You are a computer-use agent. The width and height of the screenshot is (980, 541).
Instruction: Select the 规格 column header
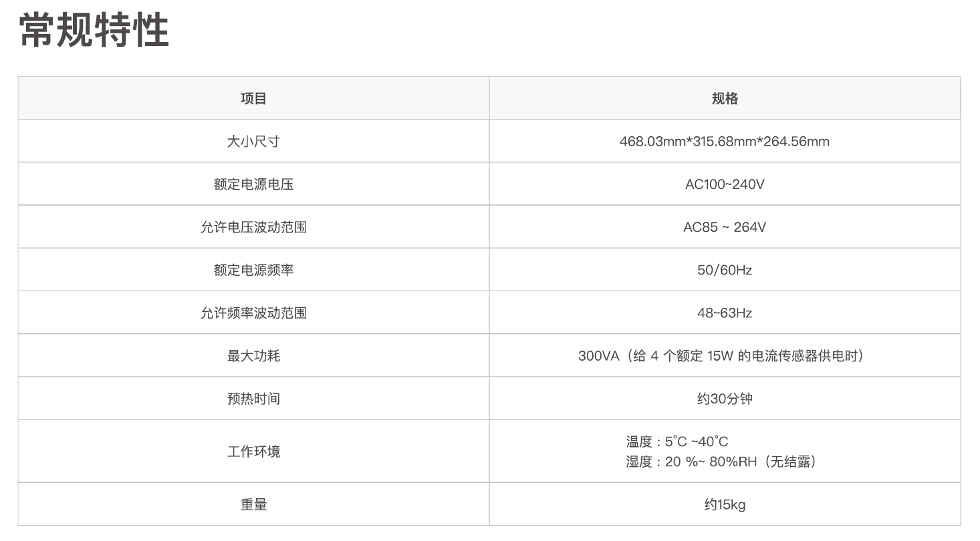pyautogui.click(x=725, y=98)
